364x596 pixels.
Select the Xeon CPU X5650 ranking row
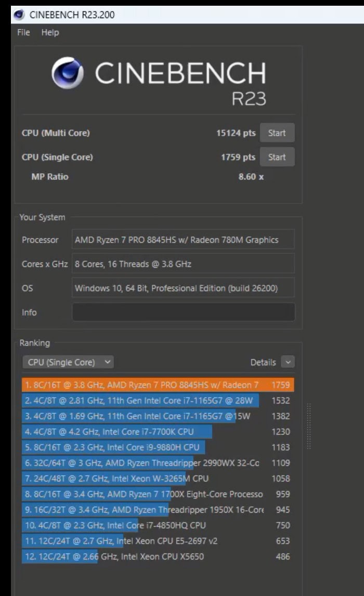tap(113, 556)
